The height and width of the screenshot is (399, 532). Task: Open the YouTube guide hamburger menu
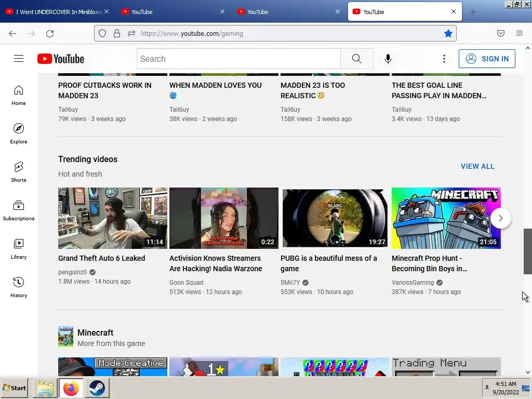pyautogui.click(x=19, y=59)
